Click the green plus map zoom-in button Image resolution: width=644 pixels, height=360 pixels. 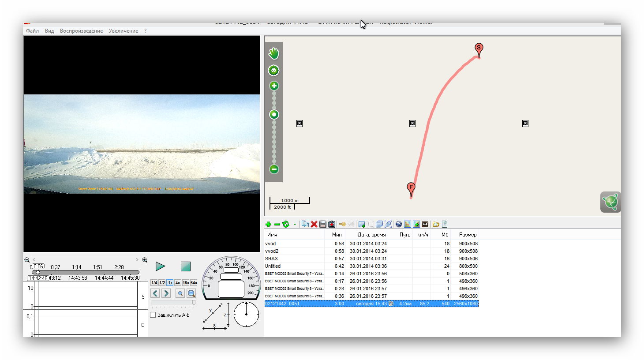(274, 86)
